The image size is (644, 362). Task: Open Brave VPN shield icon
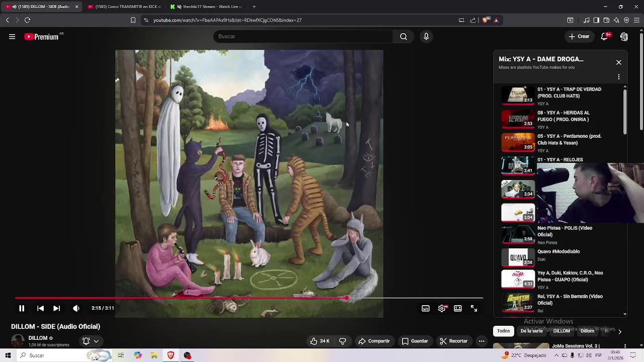point(626,20)
